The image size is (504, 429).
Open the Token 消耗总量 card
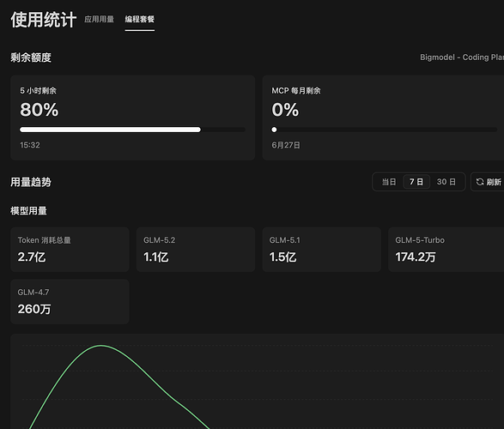pos(70,250)
